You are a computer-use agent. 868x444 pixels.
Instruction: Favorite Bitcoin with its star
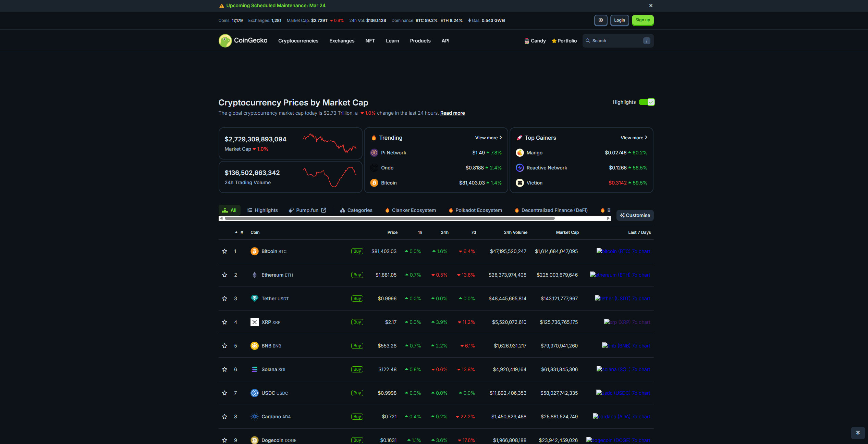(224, 251)
